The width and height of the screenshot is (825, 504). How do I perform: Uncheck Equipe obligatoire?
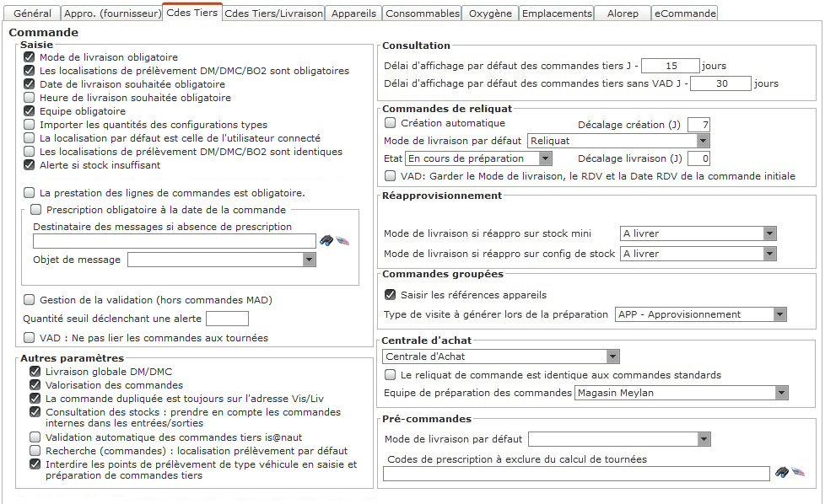click(x=29, y=111)
